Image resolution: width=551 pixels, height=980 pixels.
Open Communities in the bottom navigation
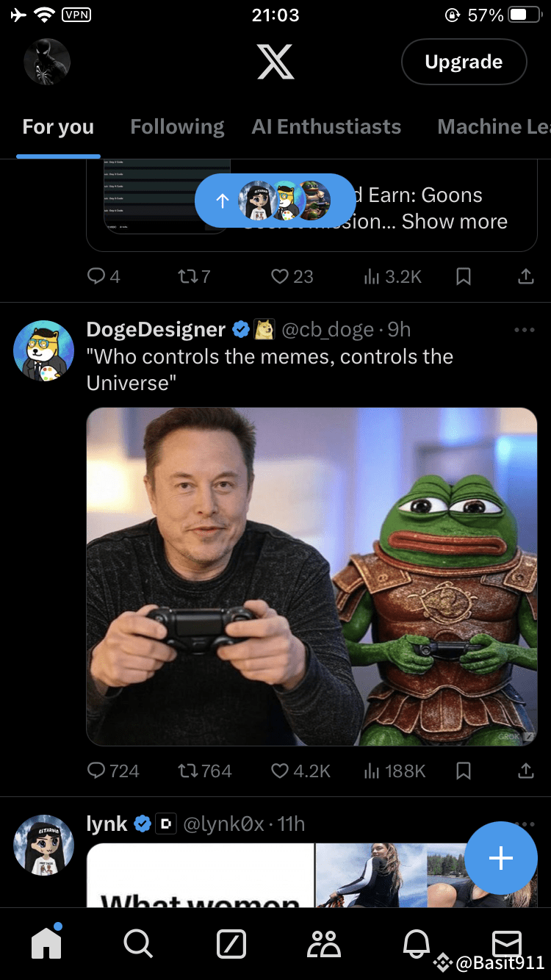(x=323, y=943)
